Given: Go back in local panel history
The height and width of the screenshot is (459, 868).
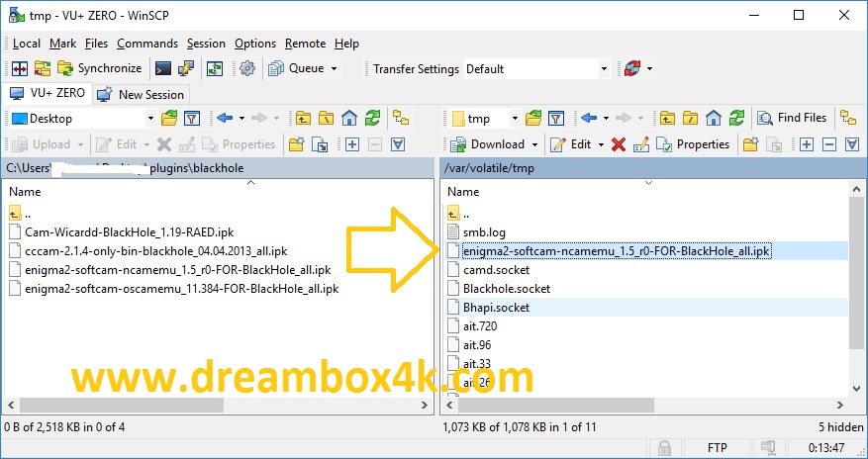Looking at the screenshot, I should coord(225,118).
